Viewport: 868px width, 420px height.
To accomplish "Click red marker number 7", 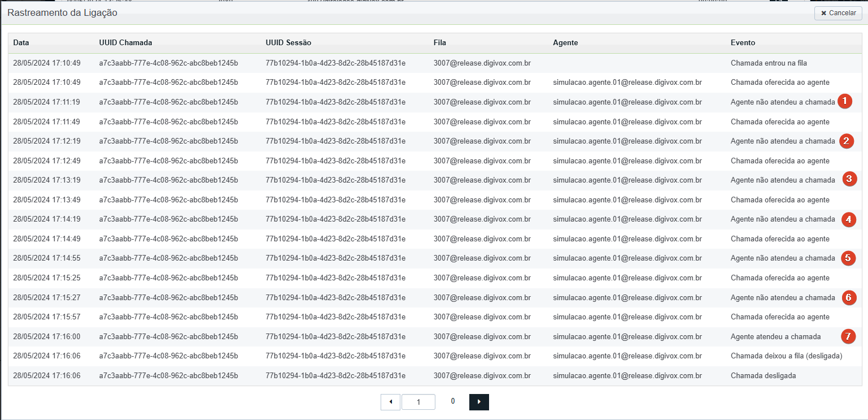I will (x=847, y=336).
